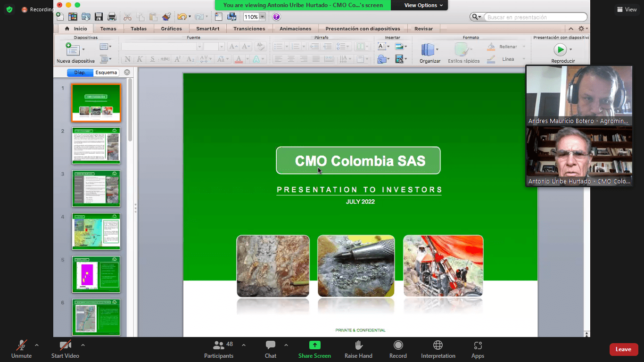Click the new presentation icon in PowerPoint toolbar
The height and width of the screenshot is (362, 644).
tap(60, 16)
